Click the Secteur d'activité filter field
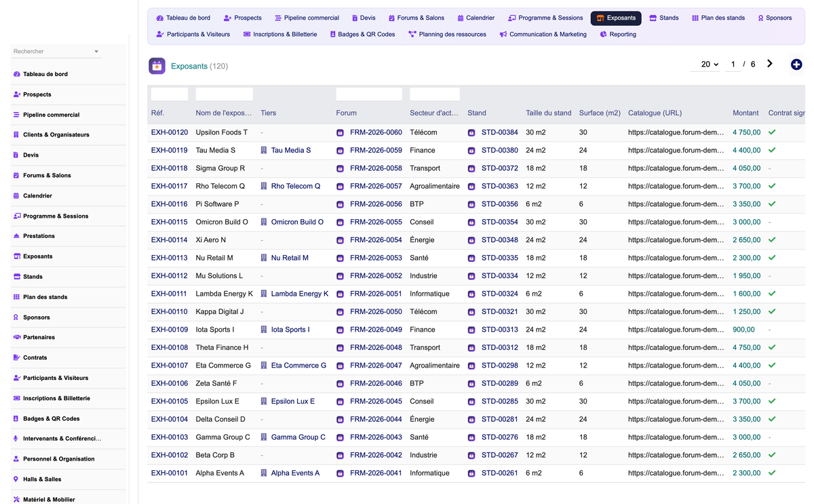This screenshot has height=504, width=814. (x=435, y=94)
